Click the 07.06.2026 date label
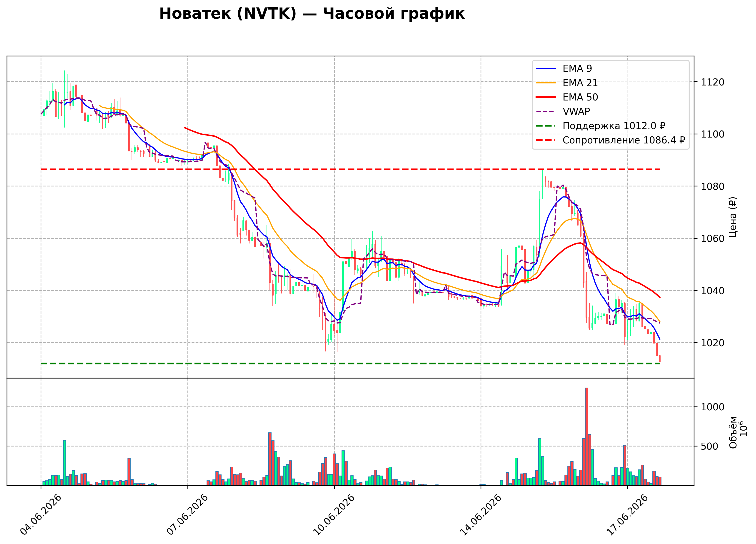Image resolution: width=756 pixels, height=544 pixels. 188,515
